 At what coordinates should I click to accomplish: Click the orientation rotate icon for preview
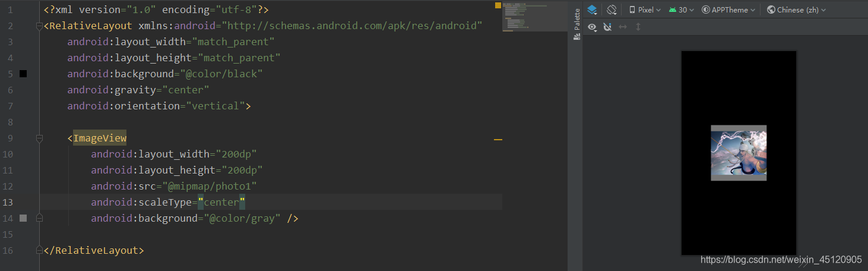pyautogui.click(x=612, y=10)
